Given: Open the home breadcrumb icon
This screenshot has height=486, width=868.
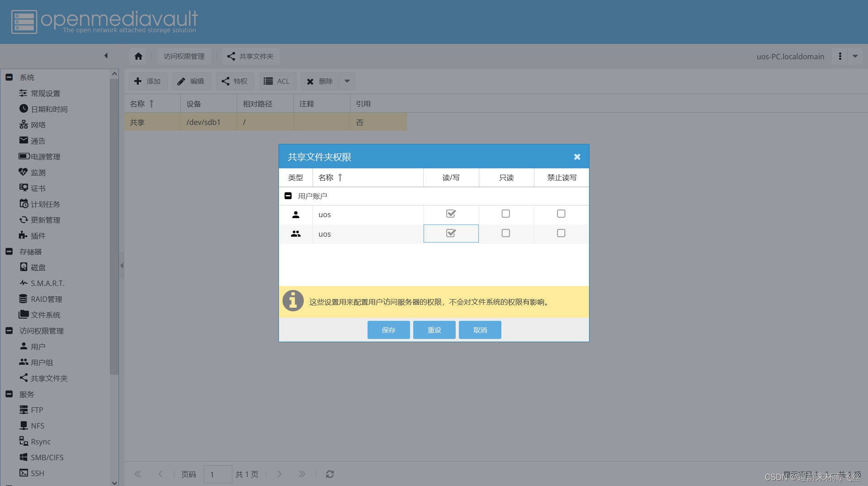Looking at the screenshot, I should coord(138,56).
